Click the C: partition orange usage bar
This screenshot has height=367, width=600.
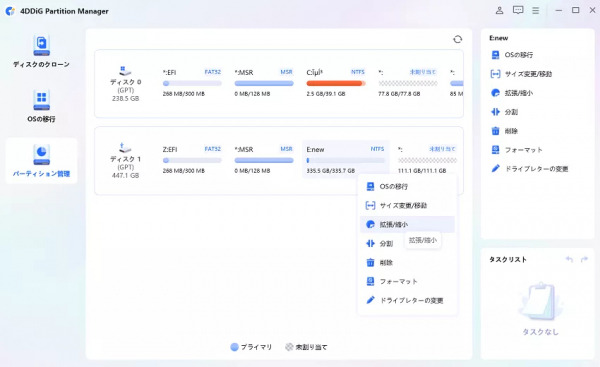[x=336, y=83]
